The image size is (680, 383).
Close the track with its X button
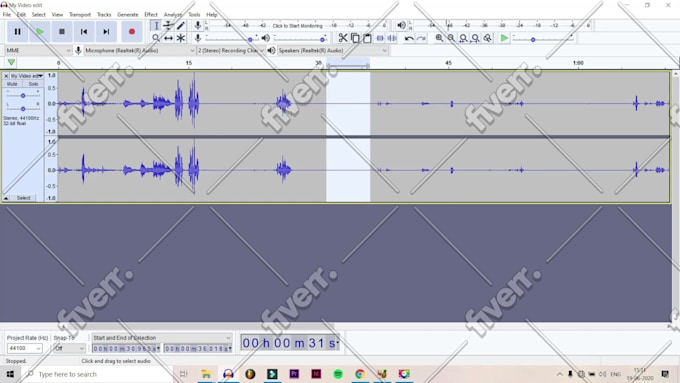[6, 76]
